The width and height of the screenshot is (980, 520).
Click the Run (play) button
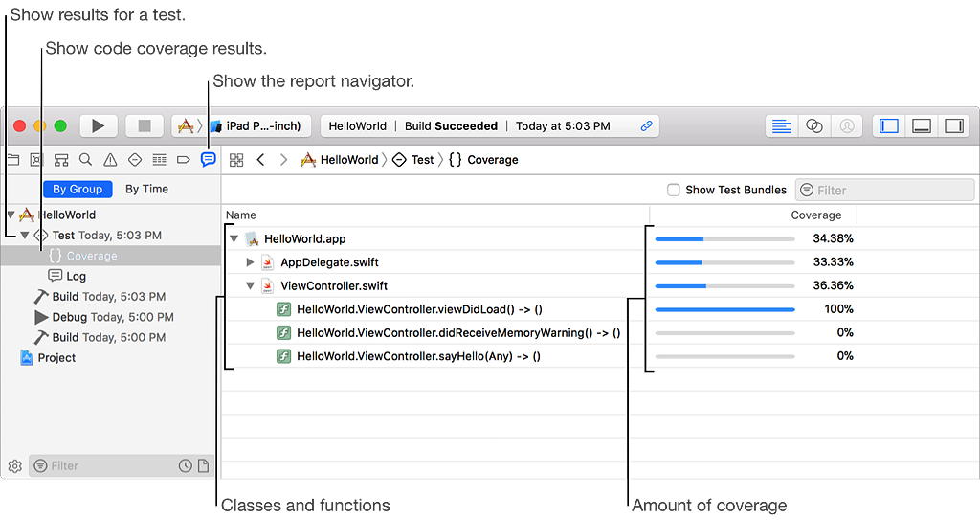[99, 125]
